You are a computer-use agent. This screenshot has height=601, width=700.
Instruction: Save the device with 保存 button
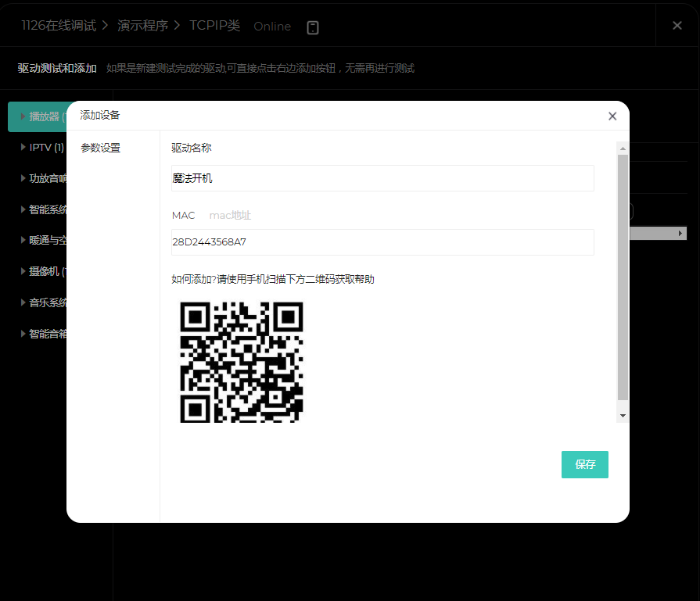point(585,464)
